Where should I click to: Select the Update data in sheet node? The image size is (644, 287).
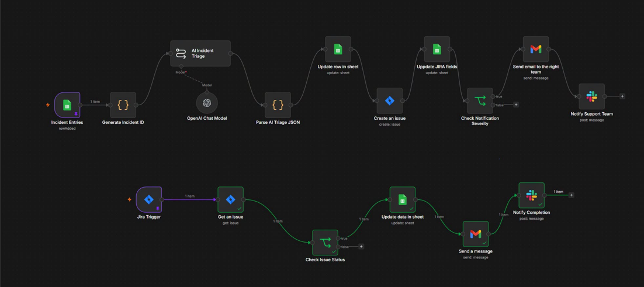click(403, 199)
